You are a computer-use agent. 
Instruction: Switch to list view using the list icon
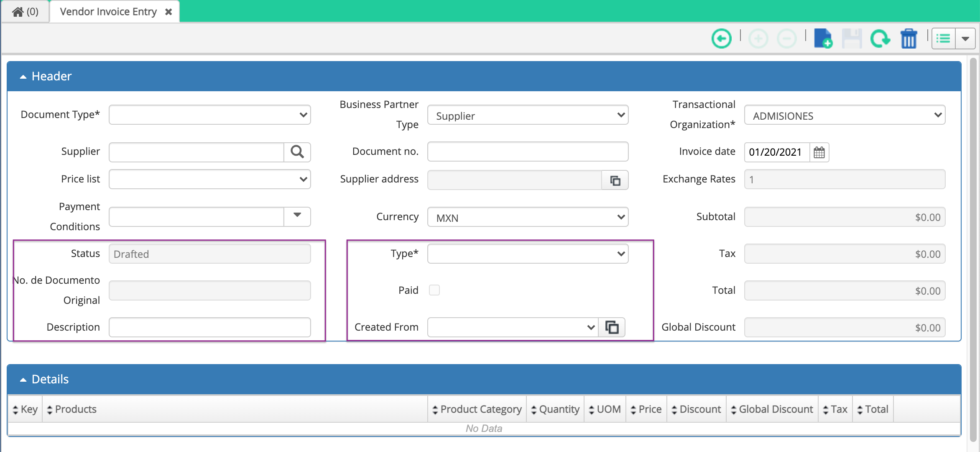(943, 38)
